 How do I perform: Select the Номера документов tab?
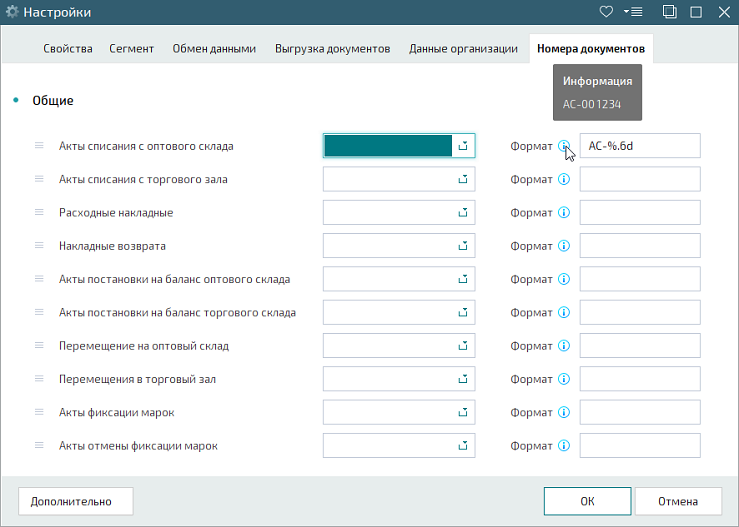pyautogui.click(x=591, y=49)
